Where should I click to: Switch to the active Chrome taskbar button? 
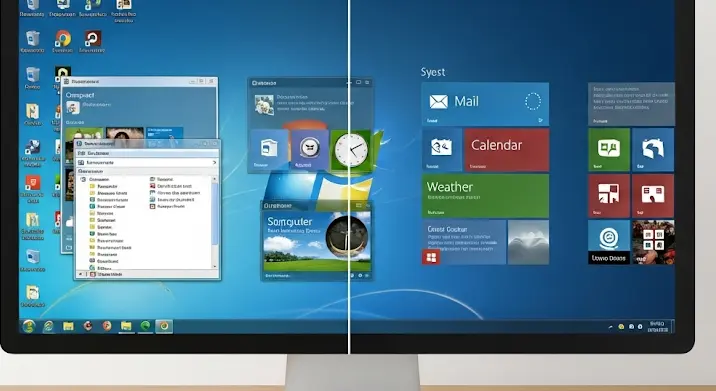[x=164, y=326]
